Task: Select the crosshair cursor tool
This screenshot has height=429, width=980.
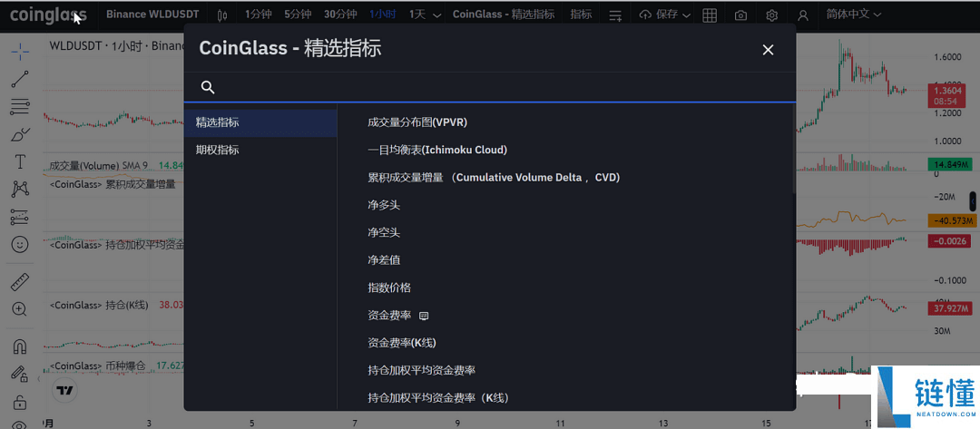Action: (x=20, y=52)
